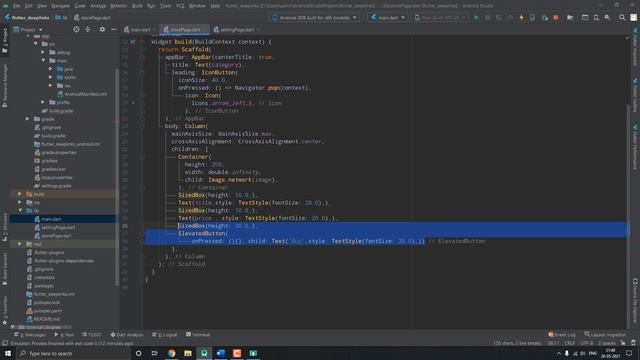Open the Terminal tool window
640x360 pixels.
[198, 335]
